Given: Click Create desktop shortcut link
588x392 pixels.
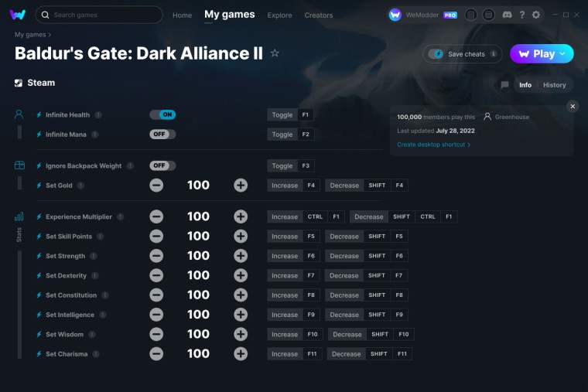Looking at the screenshot, I should [x=434, y=145].
